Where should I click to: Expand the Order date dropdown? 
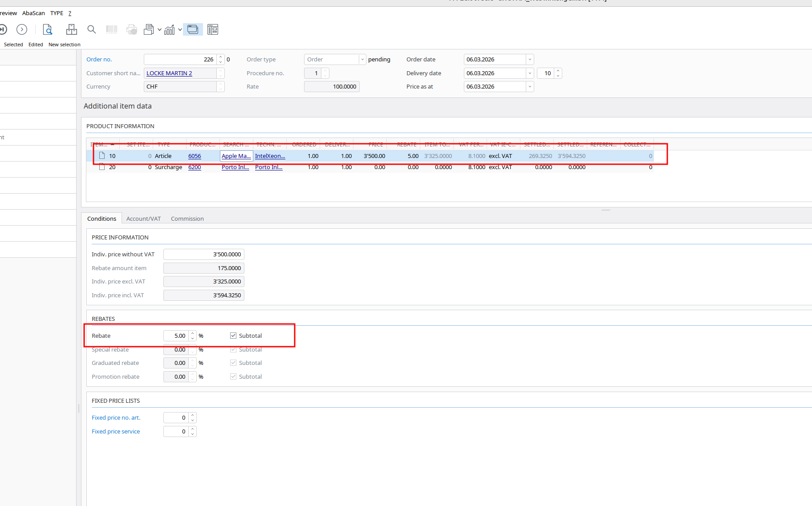(x=530, y=60)
